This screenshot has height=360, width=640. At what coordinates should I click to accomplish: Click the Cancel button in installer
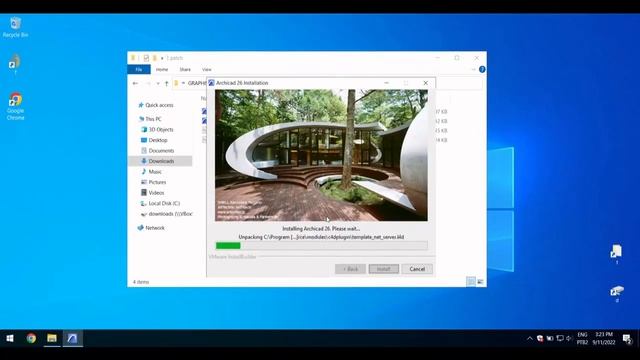point(417,269)
